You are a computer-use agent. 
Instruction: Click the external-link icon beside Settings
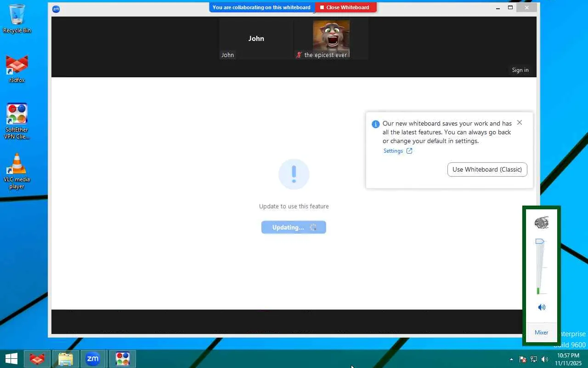click(409, 151)
